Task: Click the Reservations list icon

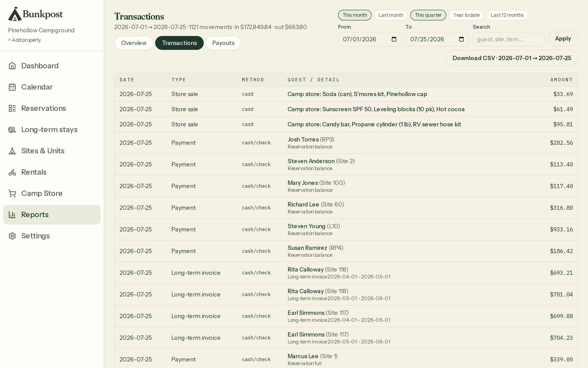Action: 12,108
